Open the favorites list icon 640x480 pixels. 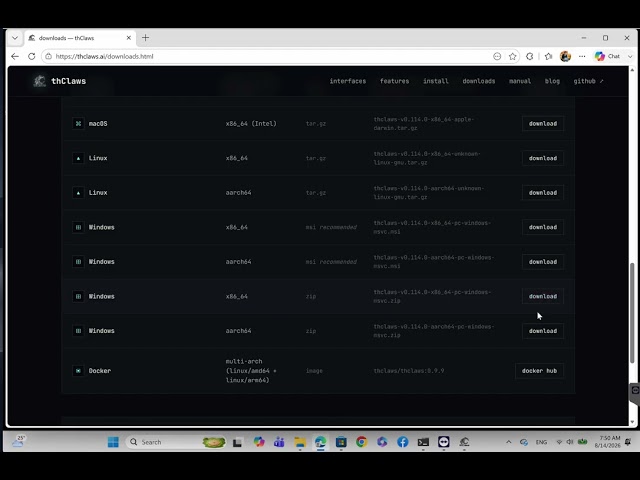pyautogui.click(x=549, y=56)
